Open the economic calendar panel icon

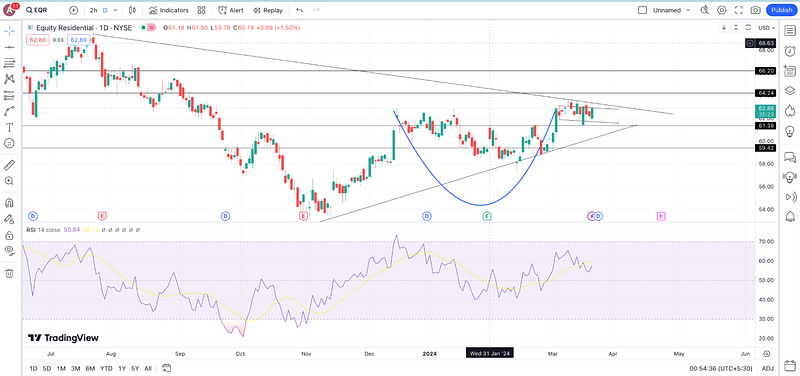point(789,365)
